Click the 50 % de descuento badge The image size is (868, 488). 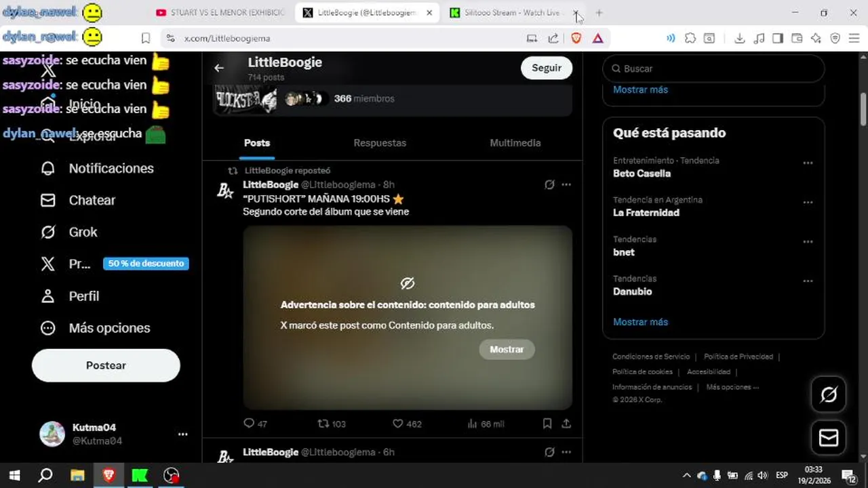pos(146,264)
